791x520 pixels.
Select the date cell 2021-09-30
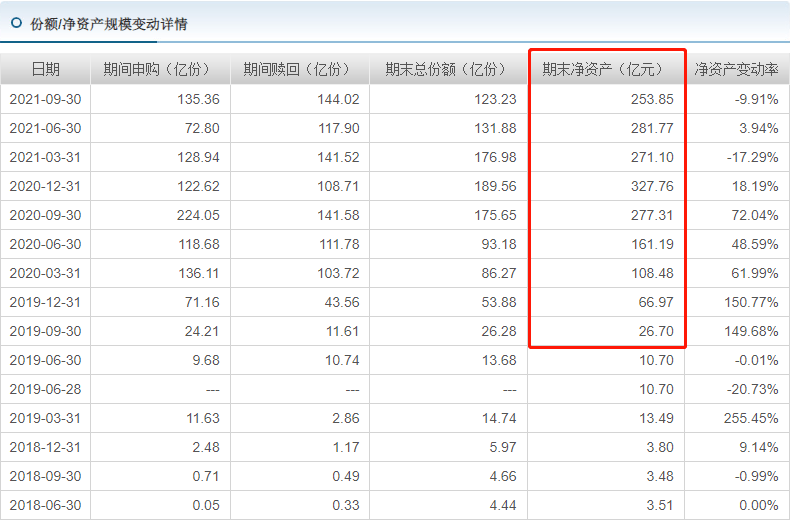coord(45,99)
